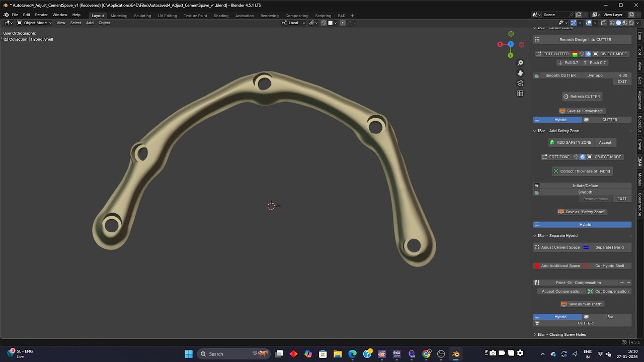Open the editor type dropdown in viewport header
Viewport: 644px width, 362px height.
click(x=9, y=23)
